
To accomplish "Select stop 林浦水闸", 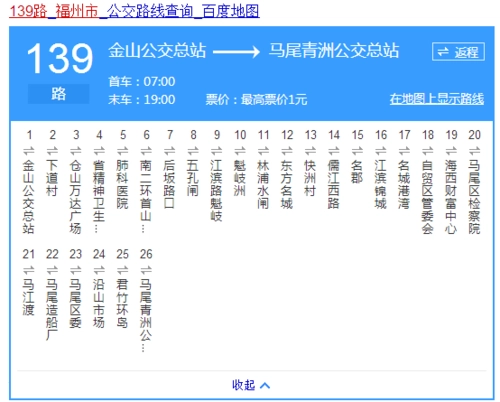I will (263, 184).
